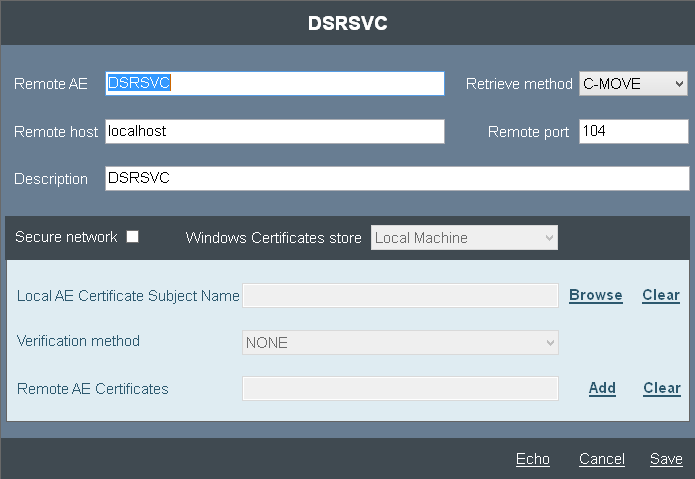Click the Remote AE text field

click(274, 84)
